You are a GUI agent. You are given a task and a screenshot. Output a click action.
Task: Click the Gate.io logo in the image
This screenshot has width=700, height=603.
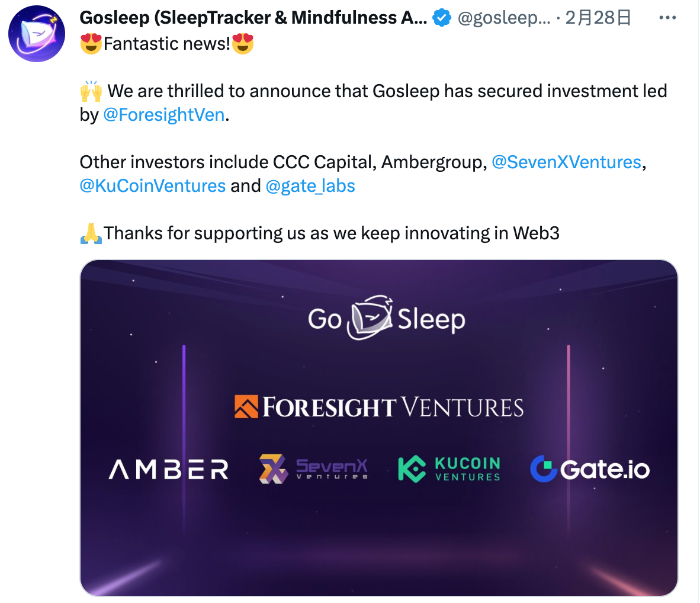tap(588, 468)
